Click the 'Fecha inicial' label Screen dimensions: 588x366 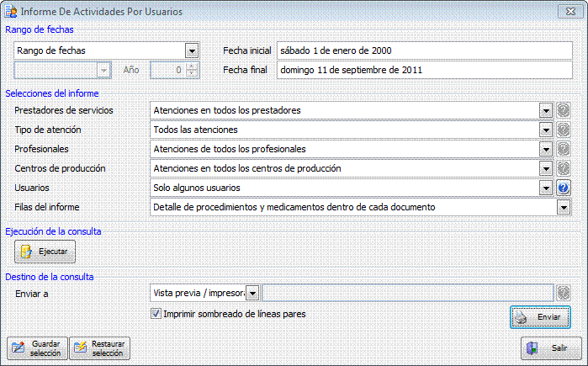247,50
